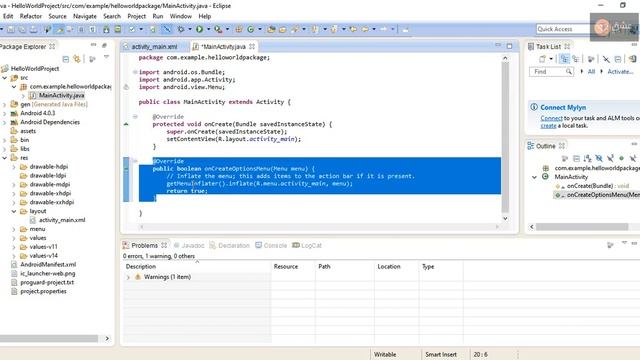The height and width of the screenshot is (360, 640).
Task: Click the All link in Task List
Action: [591, 71]
